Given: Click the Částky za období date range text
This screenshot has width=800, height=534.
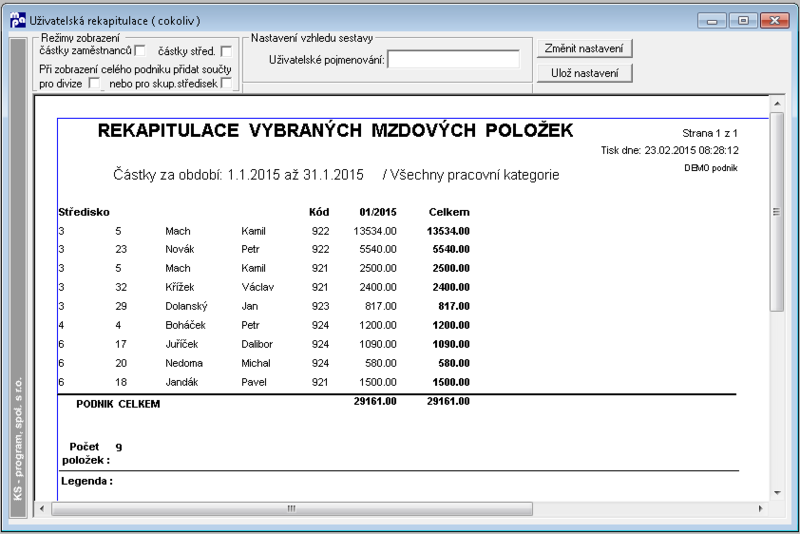Looking at the screenshot, I should point(238,175).
